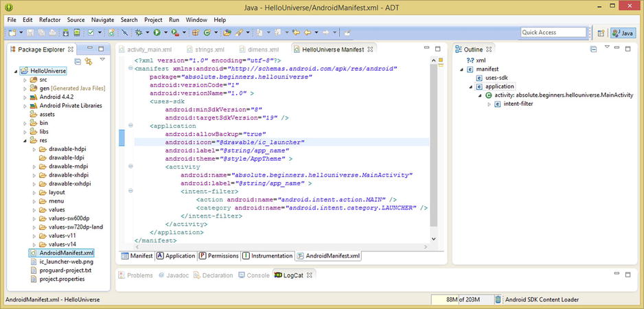This screenshot has width=644, height=309.
Task: Click Collapse All in Package Explorer
Action: tap(76, 62)
